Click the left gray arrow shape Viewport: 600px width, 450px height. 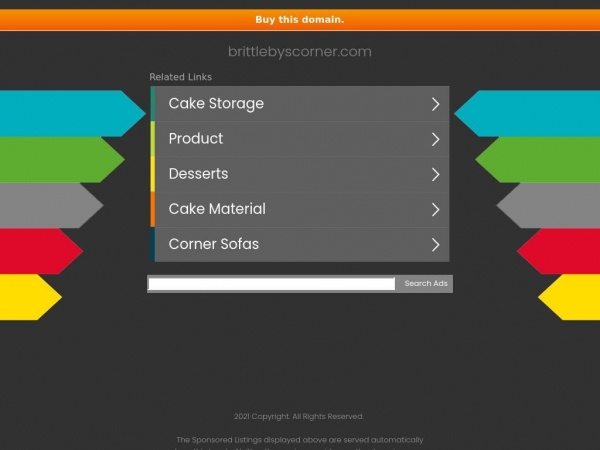coord(52,205)
